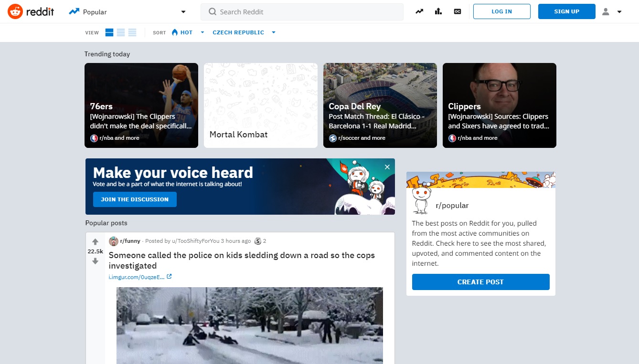
Task: Click the Czech Republic location filter
Action: 238,32
